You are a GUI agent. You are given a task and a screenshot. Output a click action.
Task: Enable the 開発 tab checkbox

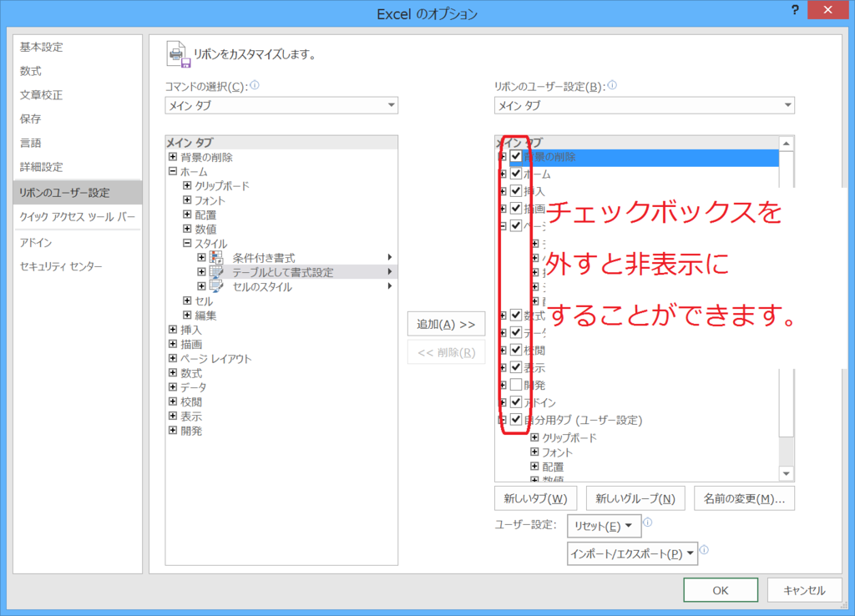coord(516,385)
